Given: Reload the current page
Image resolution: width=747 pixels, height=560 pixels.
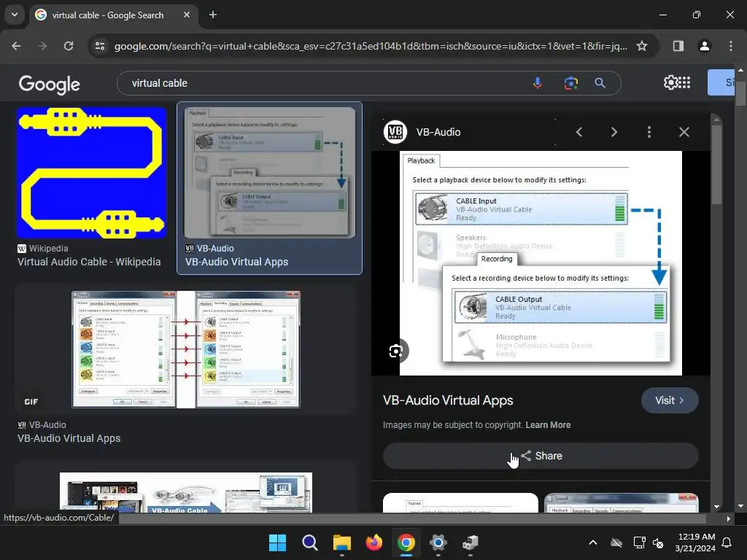Looking at the screenshot, I should pos(69,46).
